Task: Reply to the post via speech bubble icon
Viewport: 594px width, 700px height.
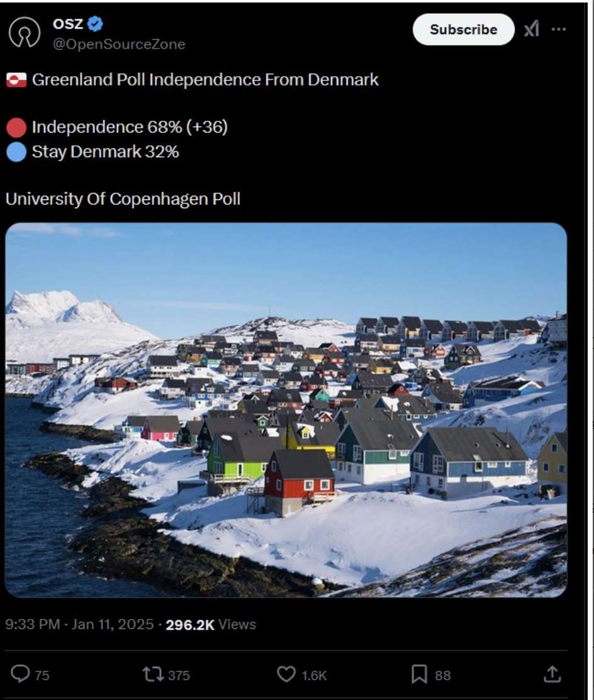Action: tap(20, 674)
